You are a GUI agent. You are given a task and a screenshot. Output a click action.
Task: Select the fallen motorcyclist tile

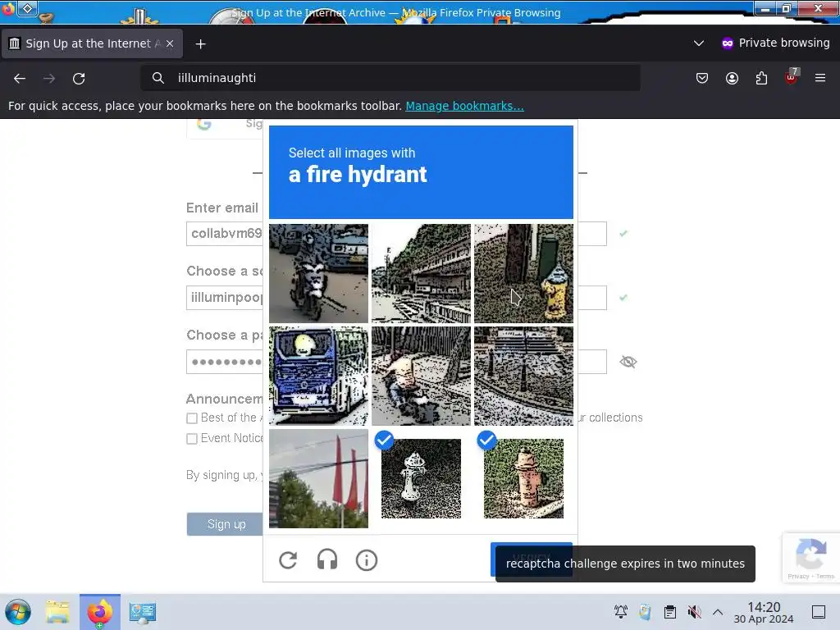421,376
